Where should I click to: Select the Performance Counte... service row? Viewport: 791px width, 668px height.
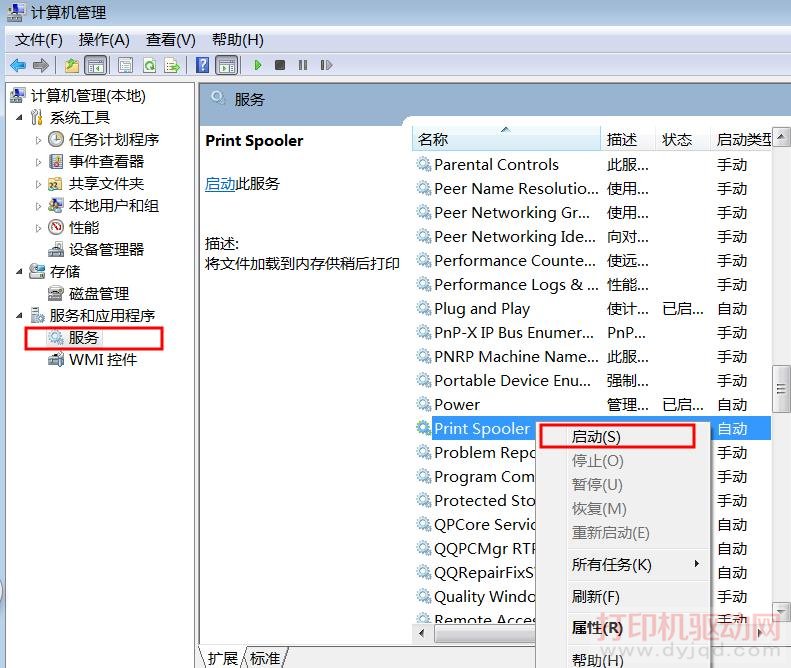[592, 260]
